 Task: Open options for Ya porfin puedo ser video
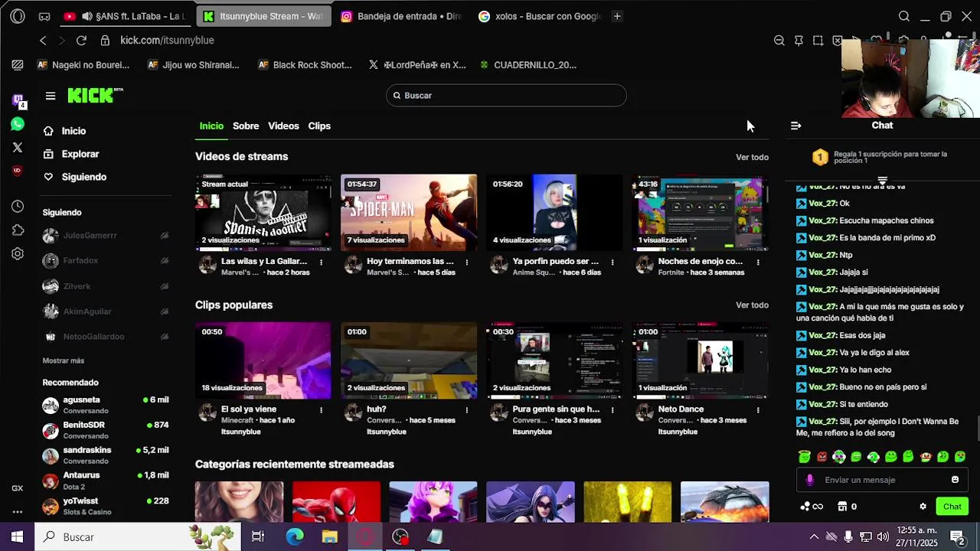point(612,262)
